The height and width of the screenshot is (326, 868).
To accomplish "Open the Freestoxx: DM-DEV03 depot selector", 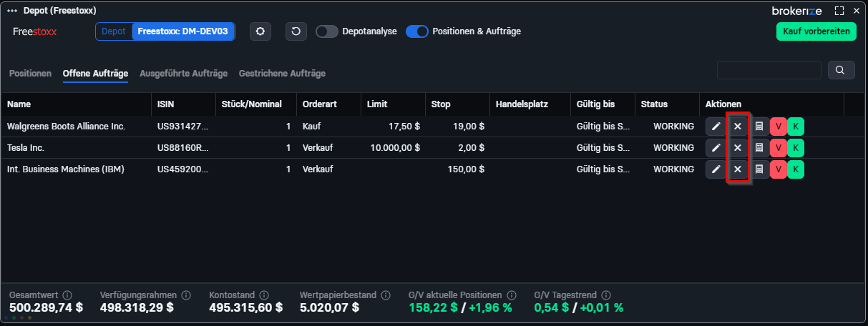I will tap(183, 31).
